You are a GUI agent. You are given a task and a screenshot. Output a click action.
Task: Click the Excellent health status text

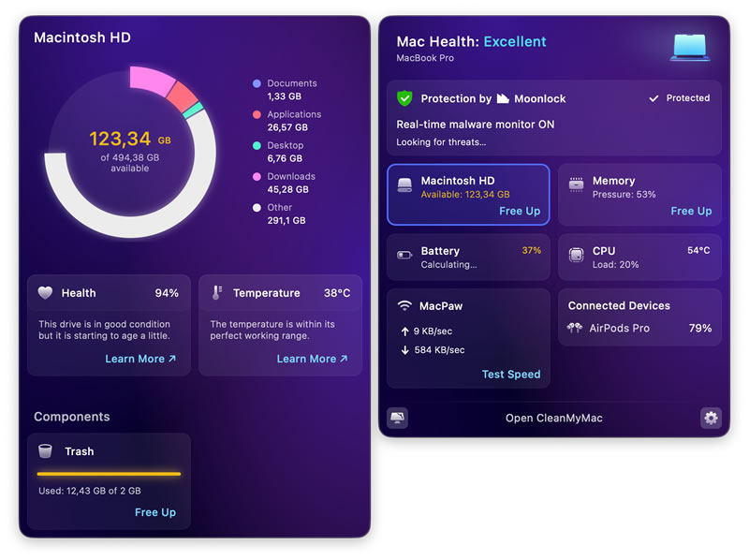tap(515, 41)
